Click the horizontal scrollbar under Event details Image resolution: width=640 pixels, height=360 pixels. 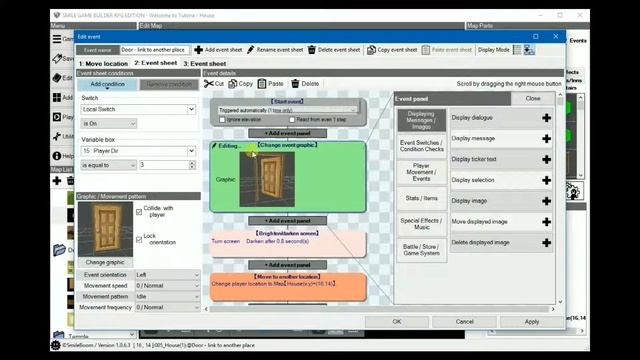pos(379,309)
